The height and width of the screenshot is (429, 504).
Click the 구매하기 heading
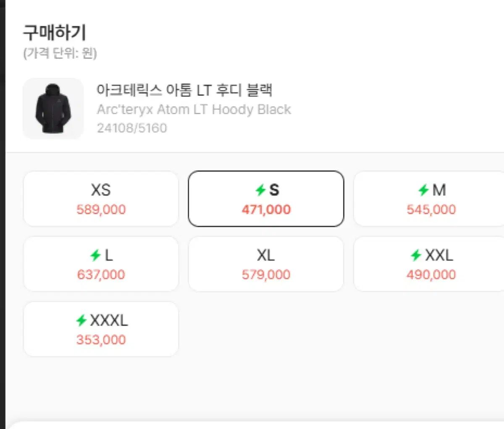click(55, 33)
